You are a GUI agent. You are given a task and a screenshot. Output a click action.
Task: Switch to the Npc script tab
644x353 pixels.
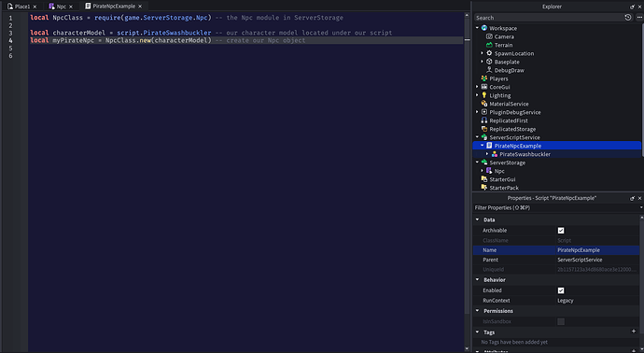pyautogui.click(x=61, y=7)
